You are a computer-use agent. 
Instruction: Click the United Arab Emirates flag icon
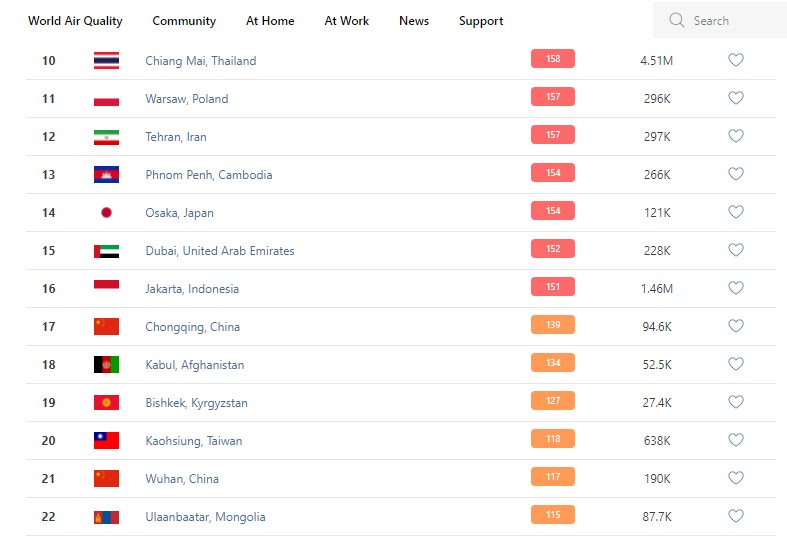pyautogui.click(x=106, y=251)
